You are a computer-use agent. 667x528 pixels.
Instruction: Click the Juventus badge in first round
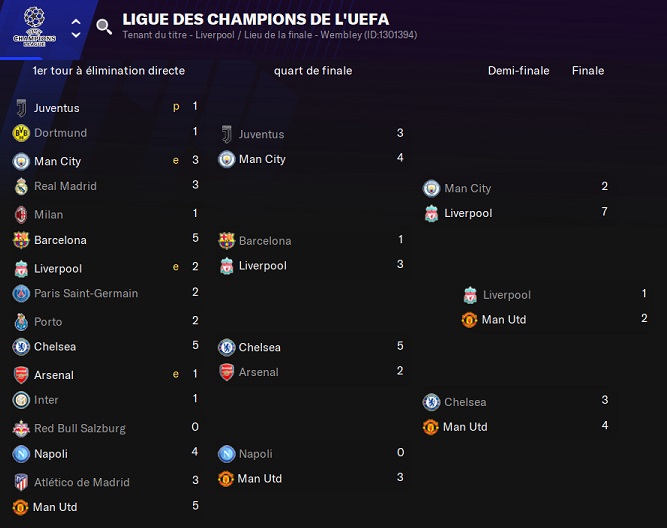tap(21, 108)
